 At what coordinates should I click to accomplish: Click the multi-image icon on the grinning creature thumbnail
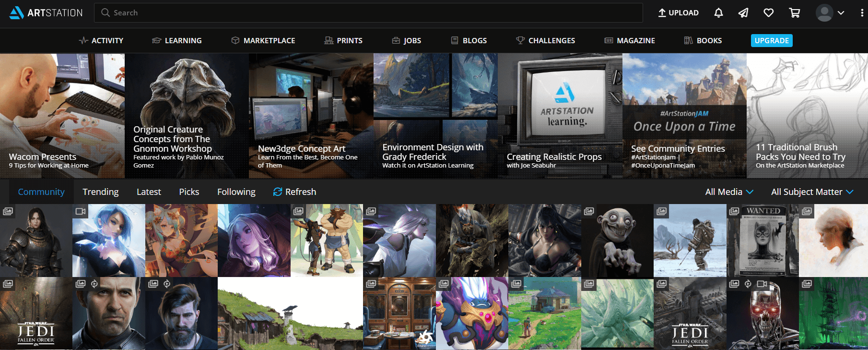(589, 211)
